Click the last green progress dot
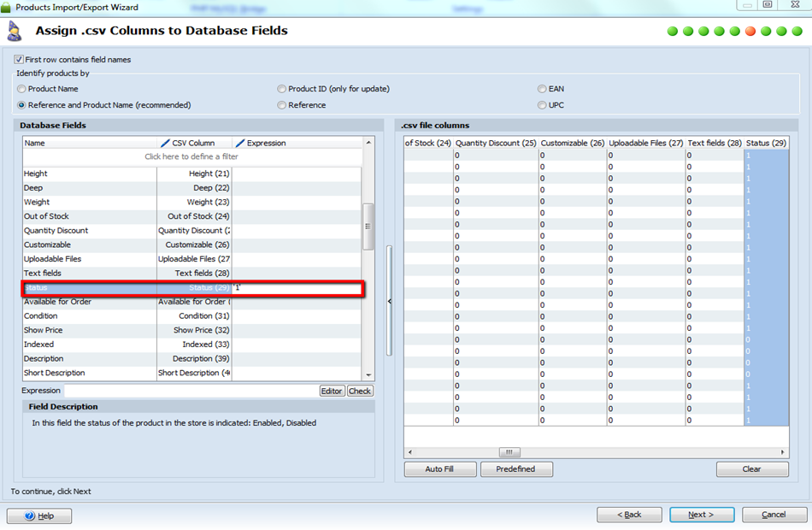The width and height of the screenshot is (812, 530). click(x=797, y=32)
